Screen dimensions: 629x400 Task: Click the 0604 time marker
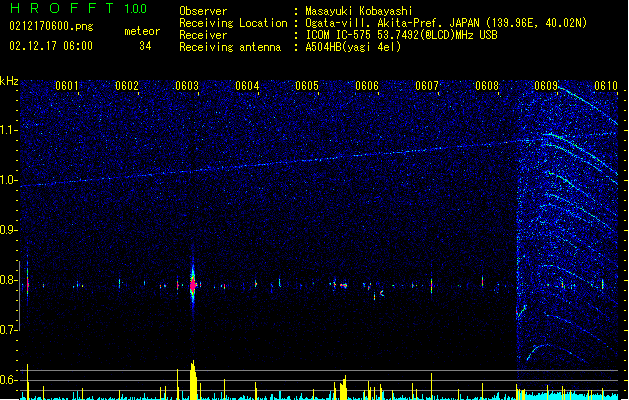pos(247,86)
